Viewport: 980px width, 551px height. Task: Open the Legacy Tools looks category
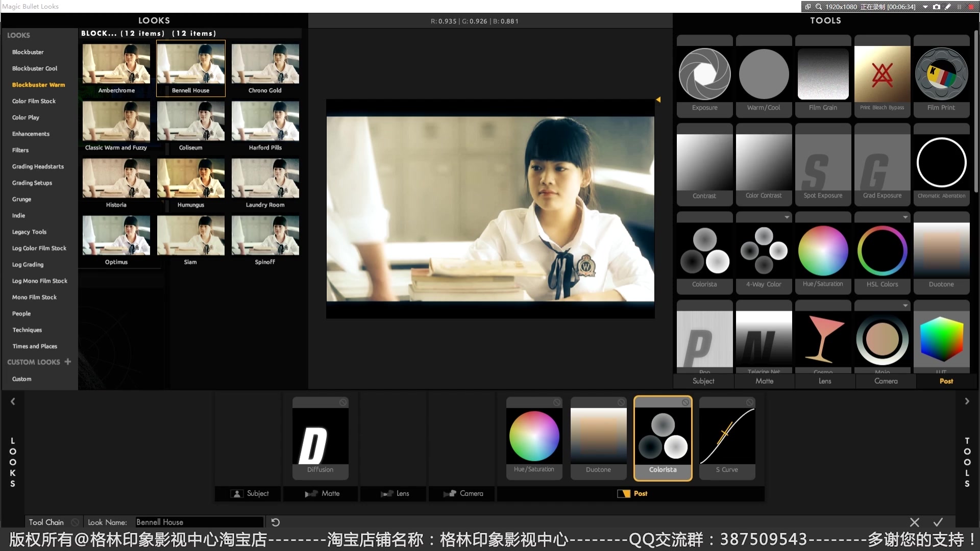coord(30,232)
